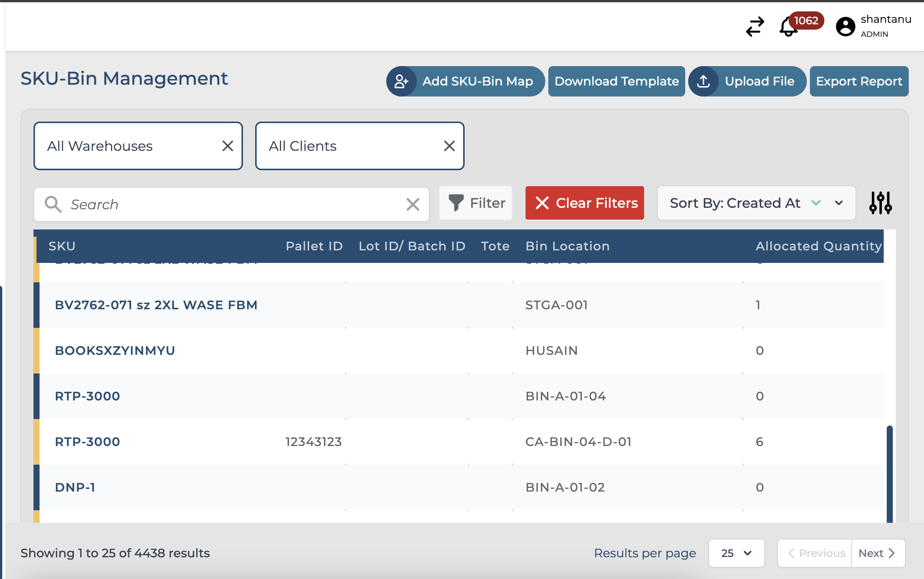The image size is (924, 579).
Task: Click the magnifying glass search icon
Action: coord(53,204)
